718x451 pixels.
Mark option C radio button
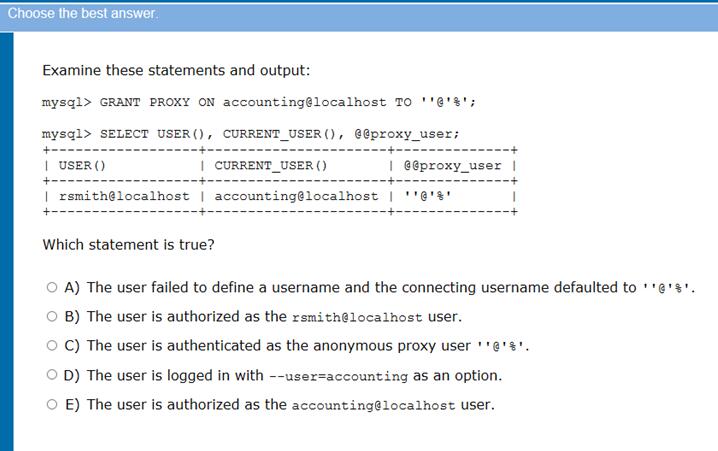coord(52,345)
